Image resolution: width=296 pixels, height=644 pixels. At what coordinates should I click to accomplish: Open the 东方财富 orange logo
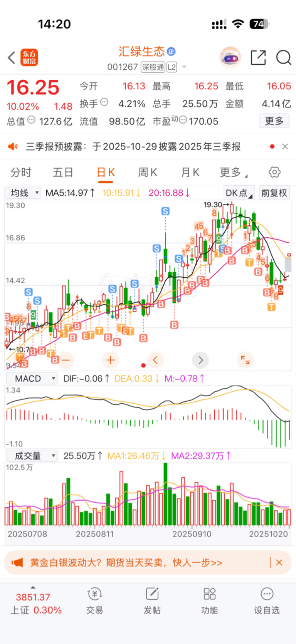[29, 58]
